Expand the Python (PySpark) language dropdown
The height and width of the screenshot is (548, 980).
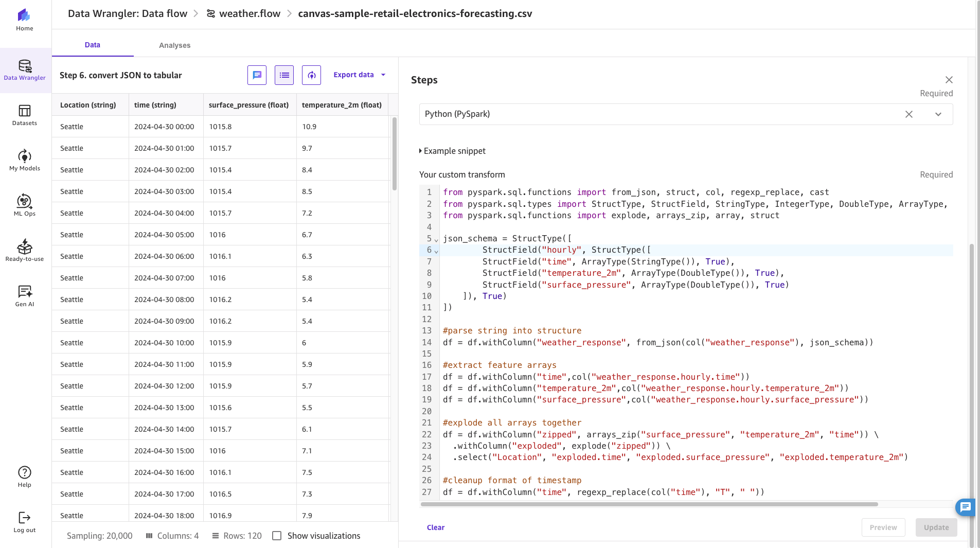938,114
